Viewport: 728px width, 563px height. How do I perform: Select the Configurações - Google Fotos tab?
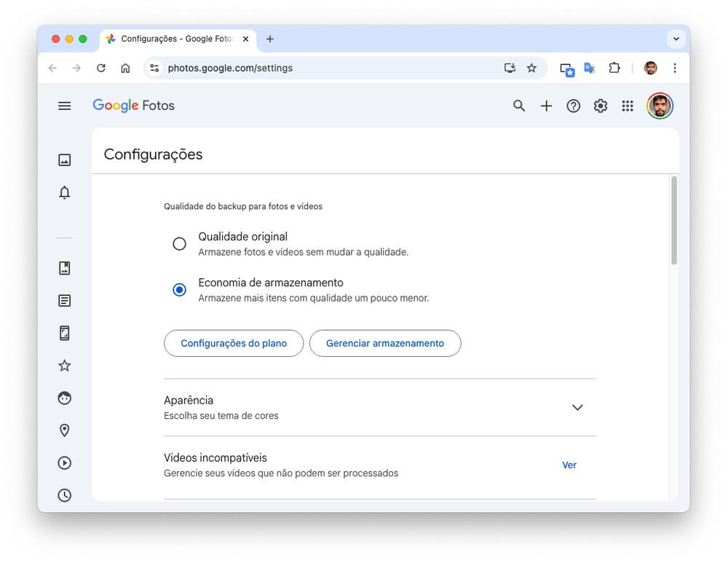175,39
